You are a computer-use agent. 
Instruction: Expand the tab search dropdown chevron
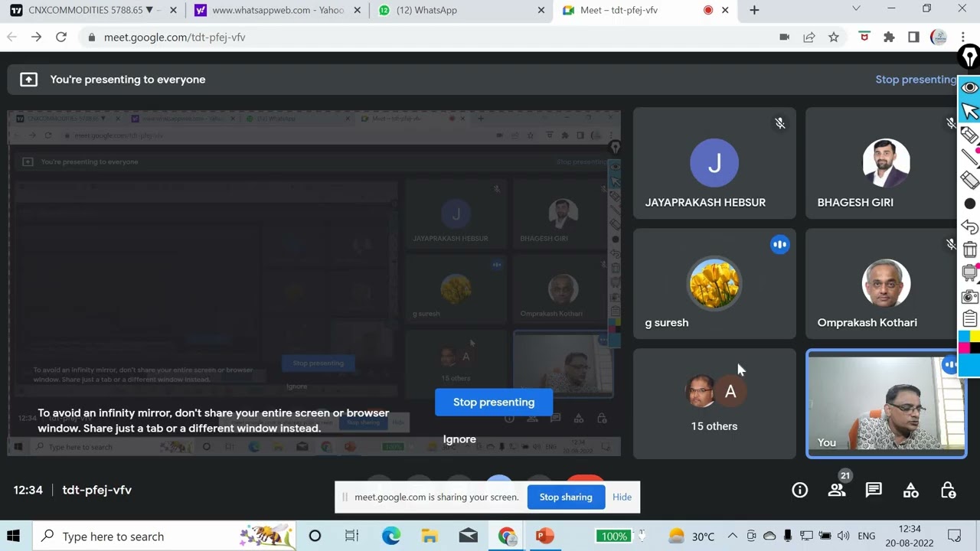coord(856,9)
